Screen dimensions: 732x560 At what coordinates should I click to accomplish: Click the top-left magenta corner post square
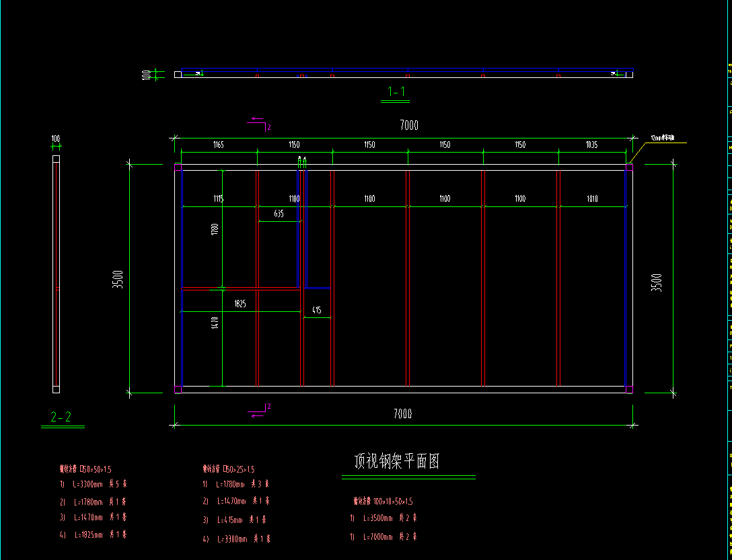tap(178, 167)
